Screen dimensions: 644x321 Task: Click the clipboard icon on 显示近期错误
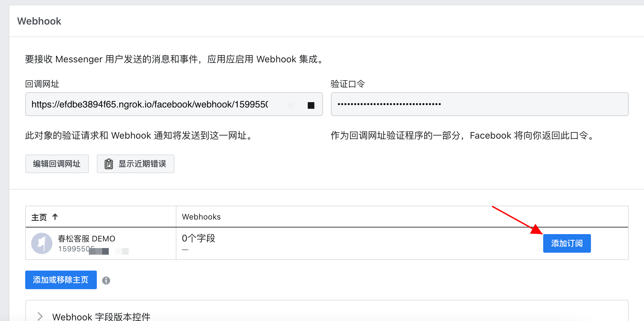tap(109, 164)
